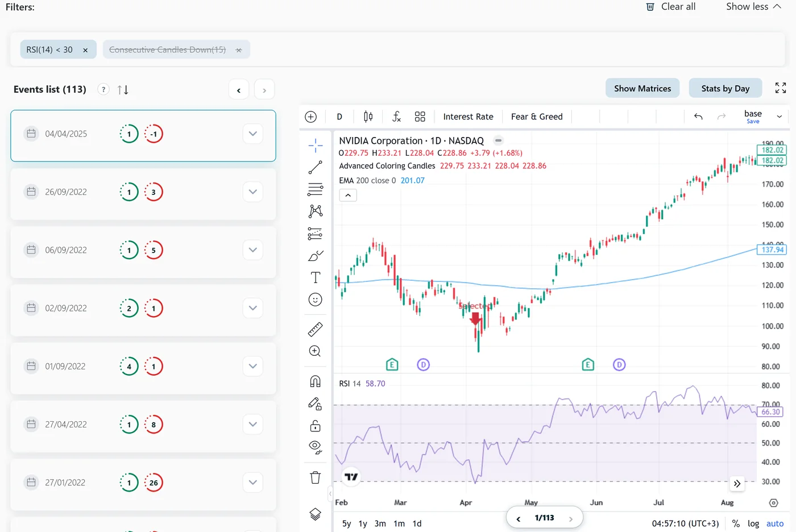Select the crosshair cursor tool
Screen dimensions: 796x532
click(316, 146)
